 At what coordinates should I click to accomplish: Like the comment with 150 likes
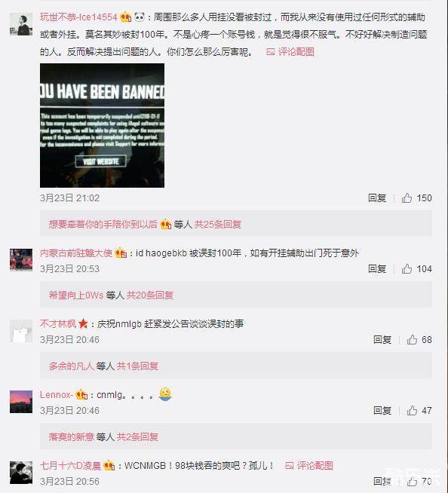[x=407, y=198]
